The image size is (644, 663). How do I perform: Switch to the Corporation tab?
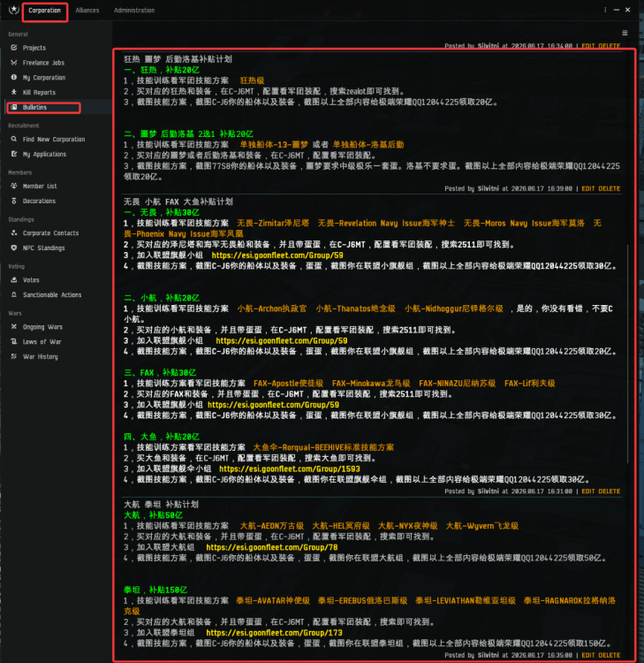(45, 10)
